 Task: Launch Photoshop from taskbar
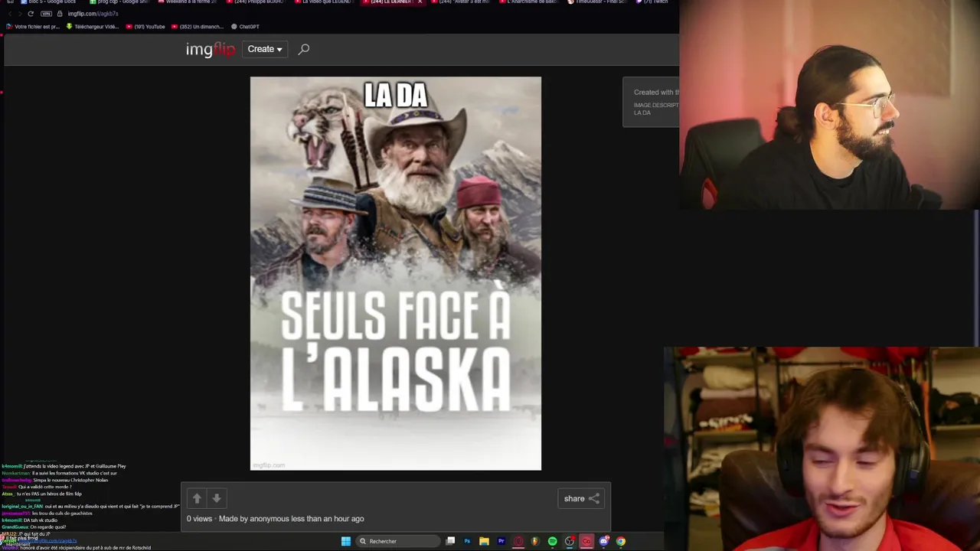tap(467, 541)
